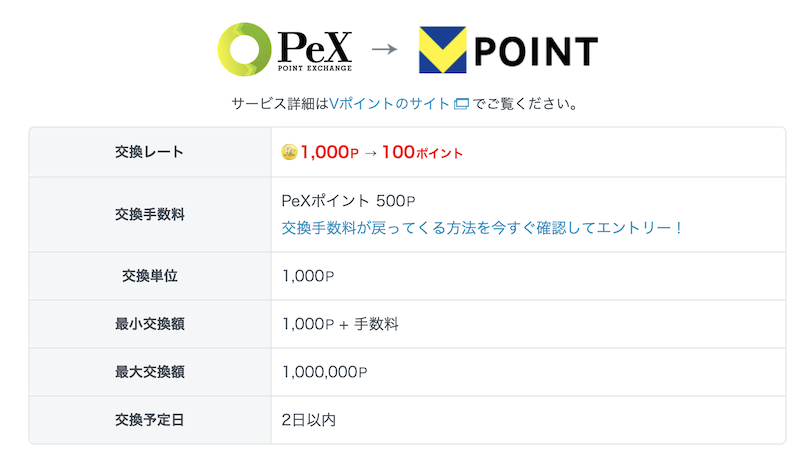Viewport: 810px width, 458px height.
Task: Click the gold coin icon in exchange rate row
Action: (x=291, y=153)
